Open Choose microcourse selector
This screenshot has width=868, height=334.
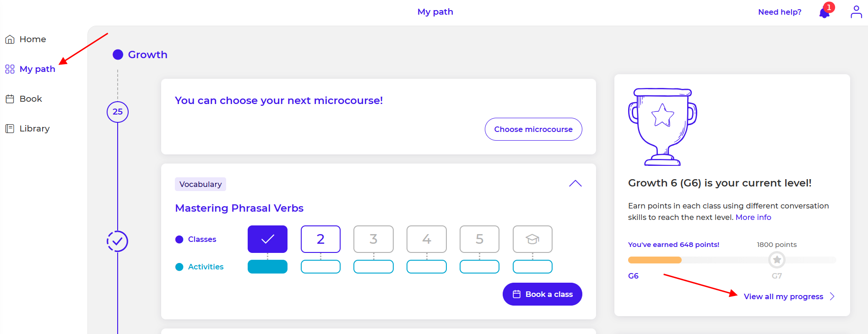tap(533, 129)
